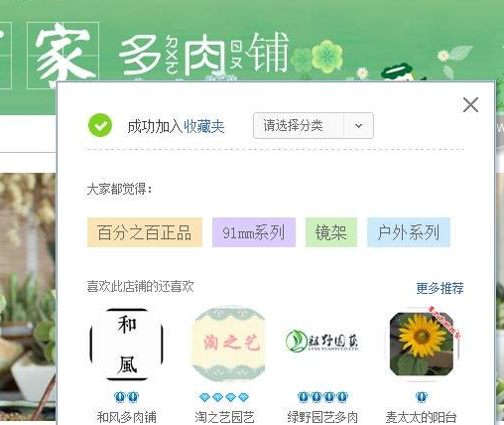Close the favorites popup with X

click(470, 105)
